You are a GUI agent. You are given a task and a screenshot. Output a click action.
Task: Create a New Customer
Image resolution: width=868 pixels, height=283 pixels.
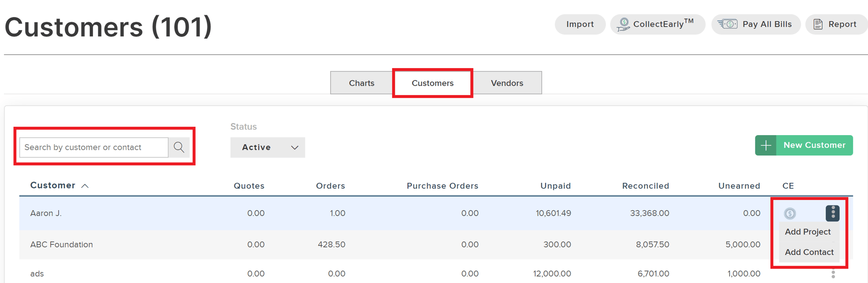804,145
